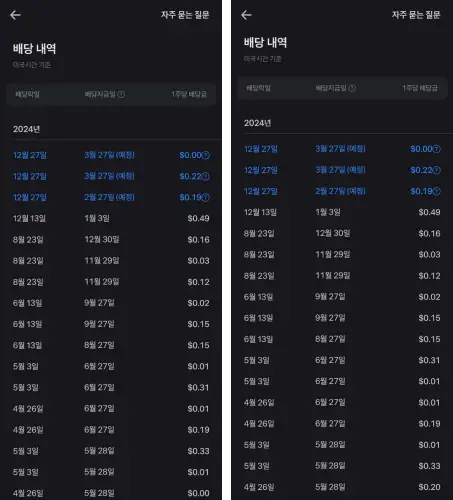Select the 배당락일 column header in left panel
Screen dimensions: 453x500
tap(28, 94)
